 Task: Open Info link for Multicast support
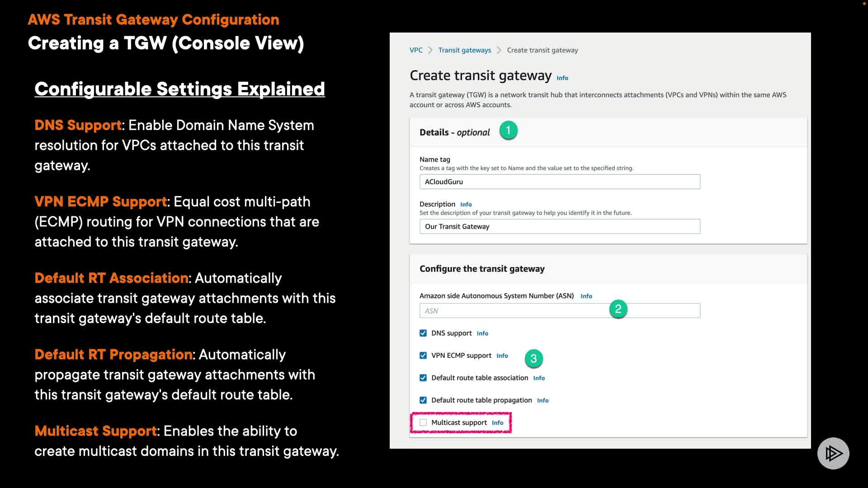pos(497,423)
